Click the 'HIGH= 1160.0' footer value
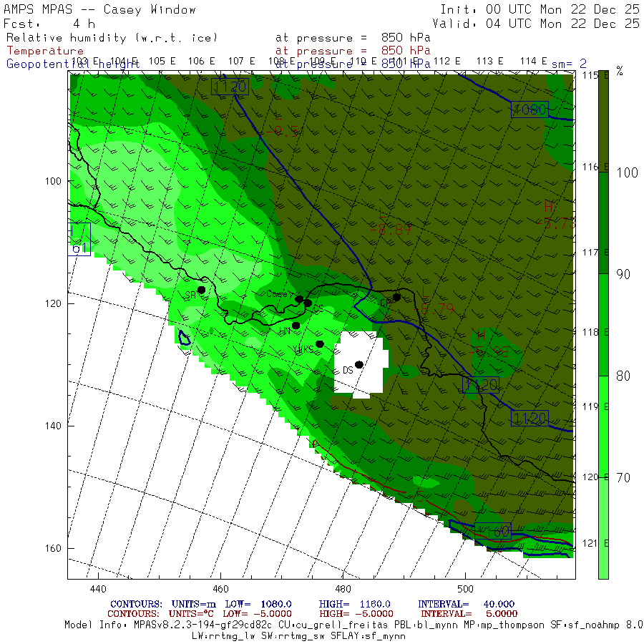The width and height of the screenshot is (644, 644). 354,604
